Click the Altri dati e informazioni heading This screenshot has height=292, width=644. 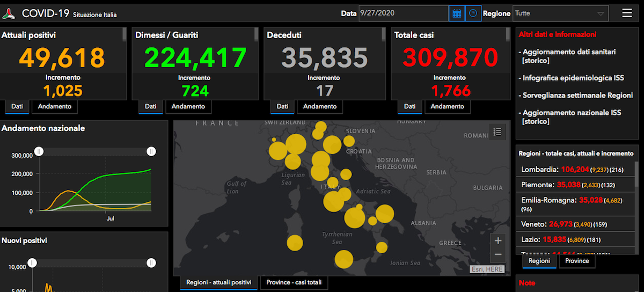pos(558,34)
